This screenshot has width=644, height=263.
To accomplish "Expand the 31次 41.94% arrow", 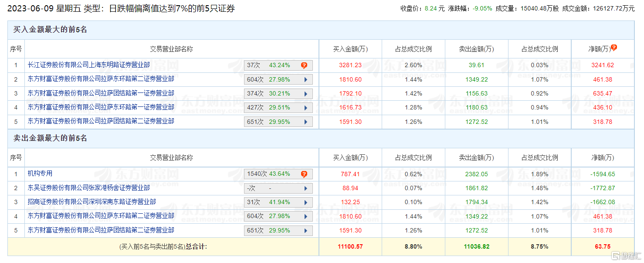I will pos(306,202).
